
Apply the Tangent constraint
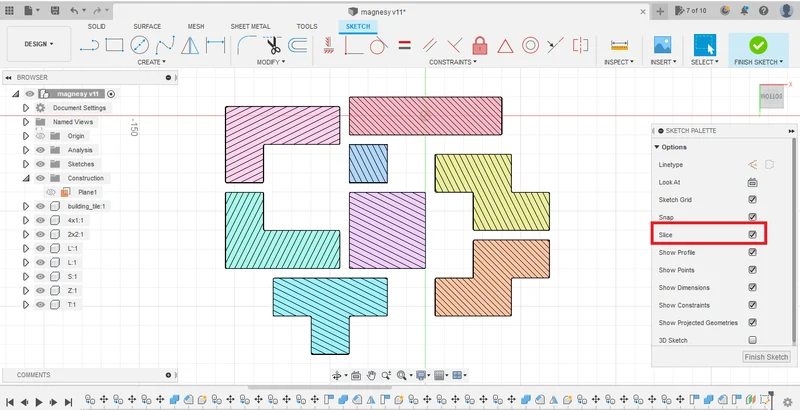378,45
